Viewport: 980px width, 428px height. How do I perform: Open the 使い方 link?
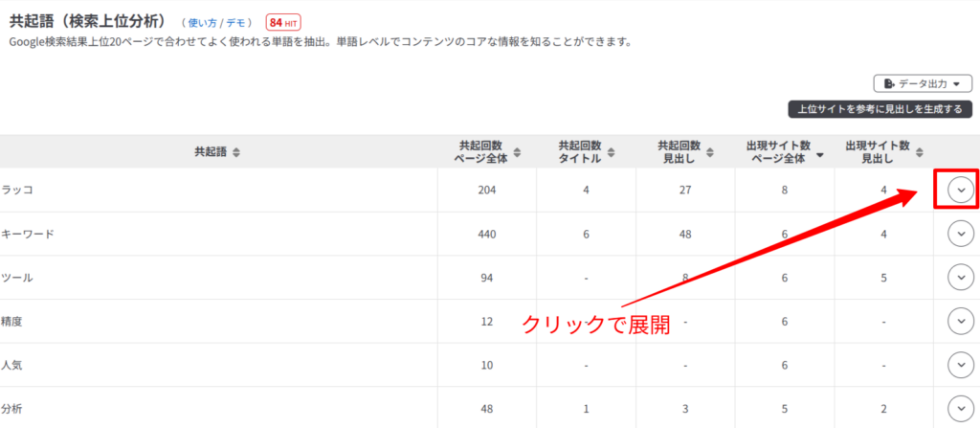(x=202, y=22)
